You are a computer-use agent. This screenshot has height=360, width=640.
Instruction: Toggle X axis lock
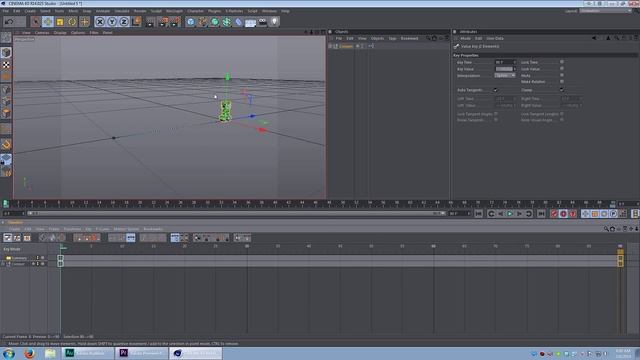(100, 22)
